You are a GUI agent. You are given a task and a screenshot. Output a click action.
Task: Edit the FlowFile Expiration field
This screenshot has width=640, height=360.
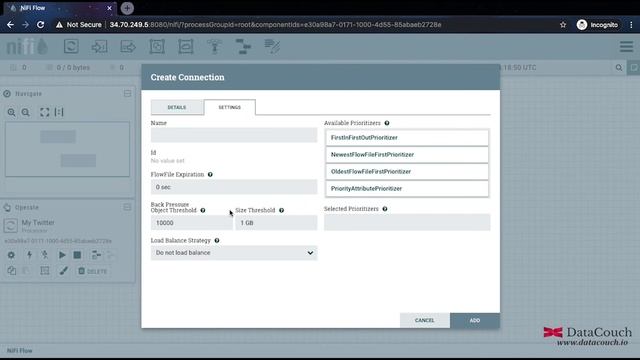pyautogui.click(x=234, y=187)
